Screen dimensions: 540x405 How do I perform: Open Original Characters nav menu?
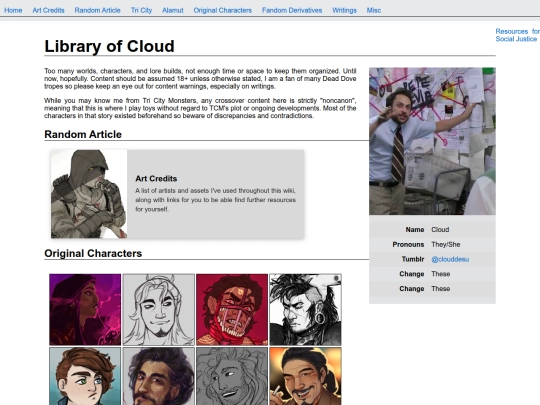click(x=222, y=10)
